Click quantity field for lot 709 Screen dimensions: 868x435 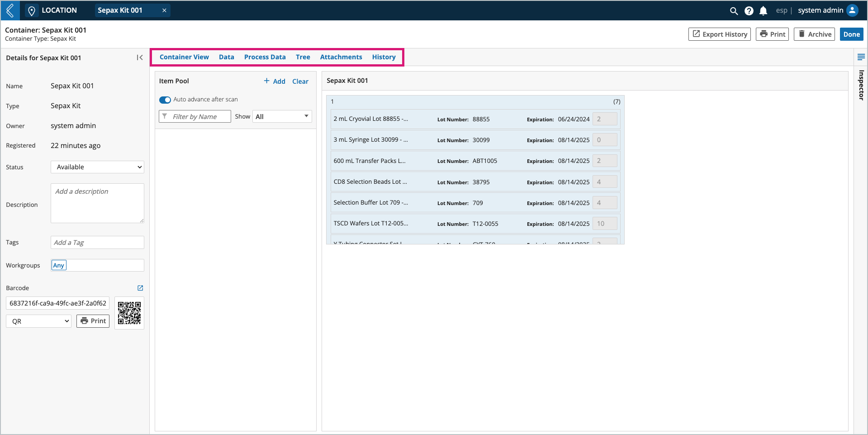605,203
